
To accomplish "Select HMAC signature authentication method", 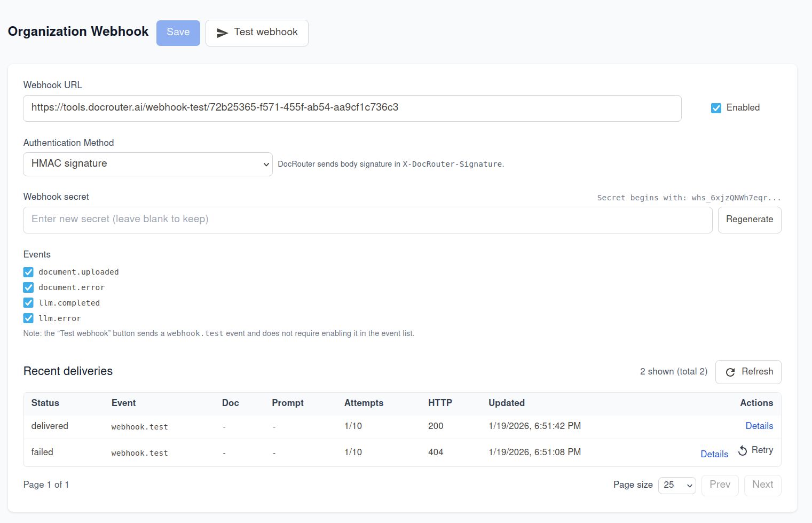I will click(x=148, y=164).
